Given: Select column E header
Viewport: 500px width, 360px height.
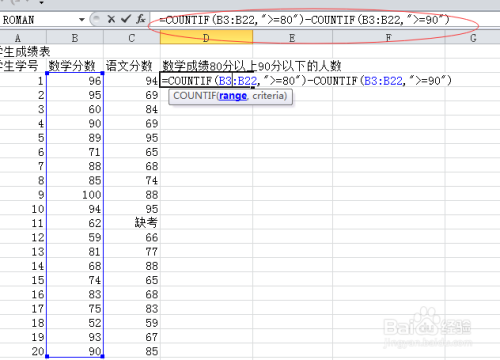Looking at the screenshot, I should (292, 38).
